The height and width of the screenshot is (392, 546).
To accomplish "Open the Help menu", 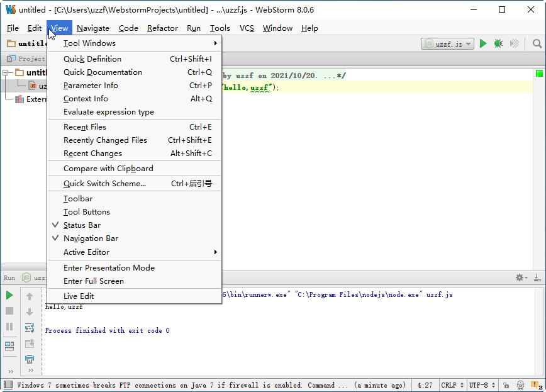I will (309, 28).
